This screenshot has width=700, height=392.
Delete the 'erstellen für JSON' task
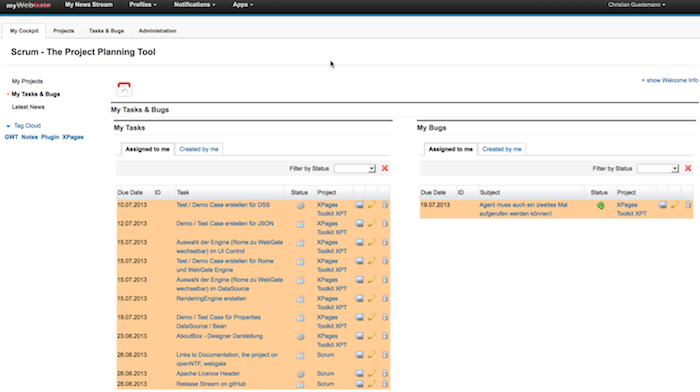coord(385,224)
